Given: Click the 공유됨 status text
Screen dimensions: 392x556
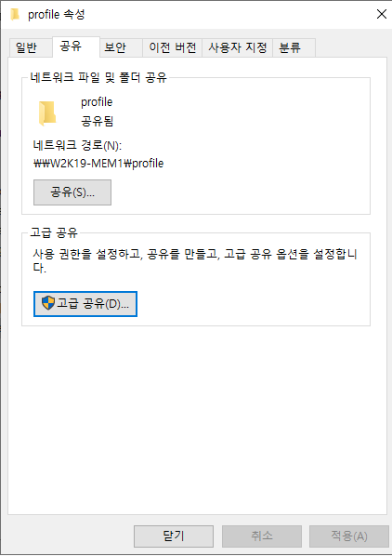Looking at the screenshot, I should (97, 121).
